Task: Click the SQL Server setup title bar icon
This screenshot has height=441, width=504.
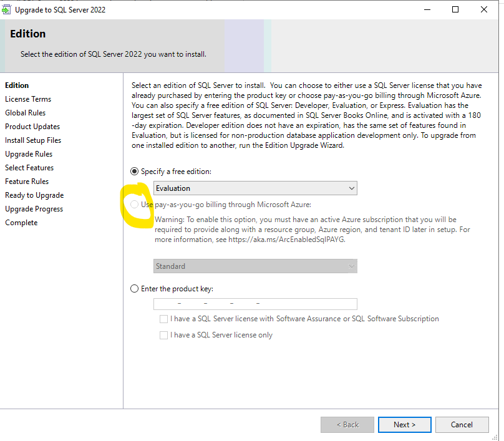Action: [6, 10]
